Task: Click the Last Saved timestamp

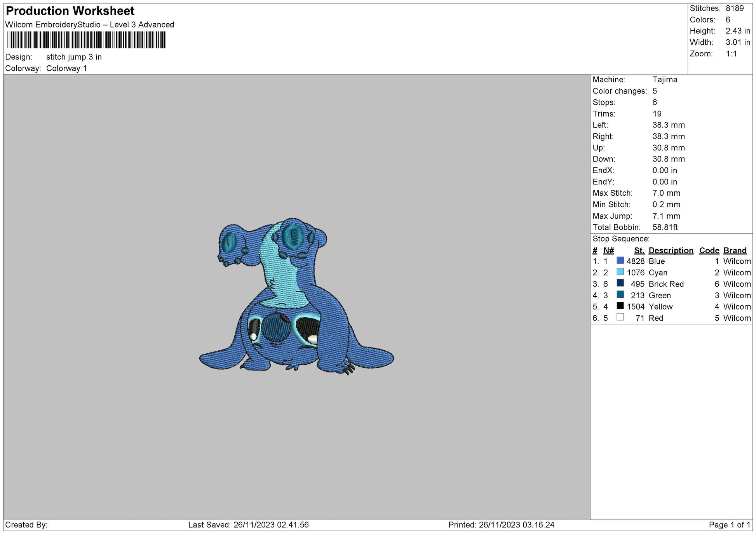Action: pos(248,525)
